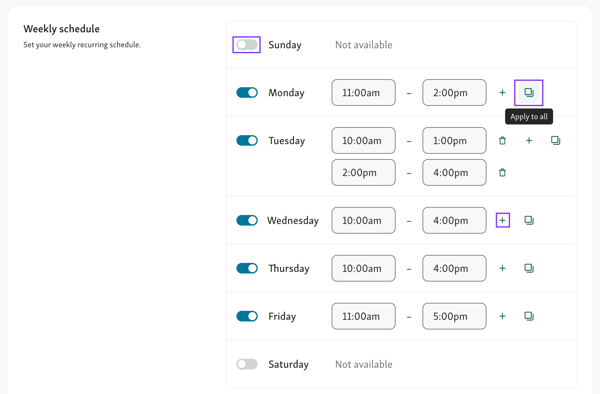Open Monday's 11:00am start time picker
Viewport: 600px width, 394px height.
click(363, 93)
